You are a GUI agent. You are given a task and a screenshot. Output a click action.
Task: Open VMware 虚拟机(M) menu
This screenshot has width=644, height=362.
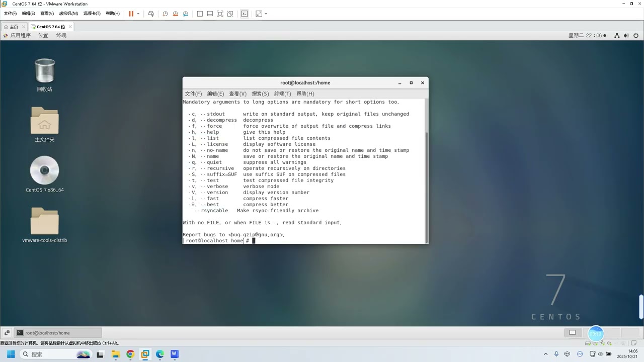68,14
